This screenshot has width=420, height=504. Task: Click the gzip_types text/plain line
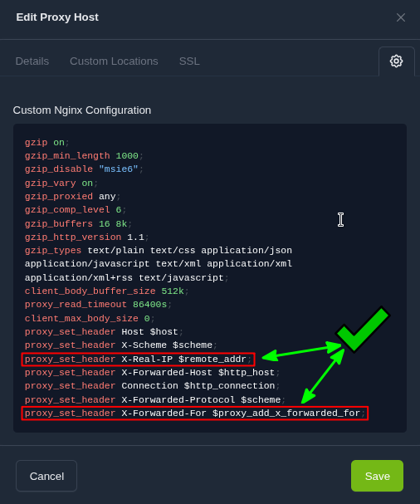[159, 251]
